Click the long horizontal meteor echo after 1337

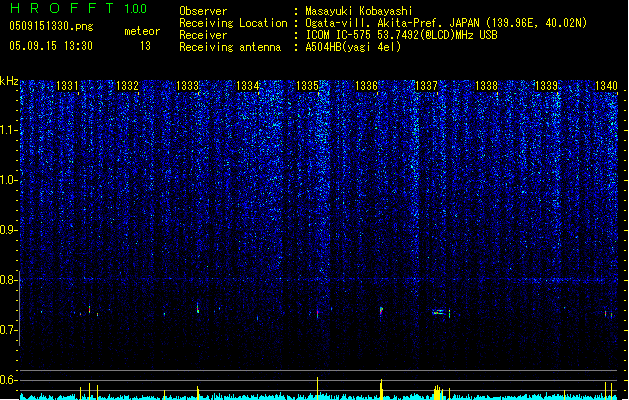[x=438, y=312]
